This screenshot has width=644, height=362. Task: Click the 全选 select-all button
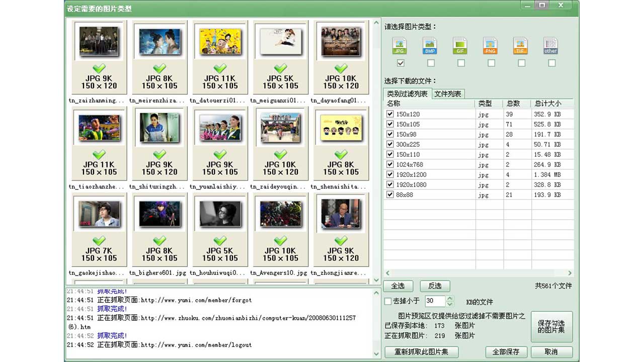pos(398,286)
